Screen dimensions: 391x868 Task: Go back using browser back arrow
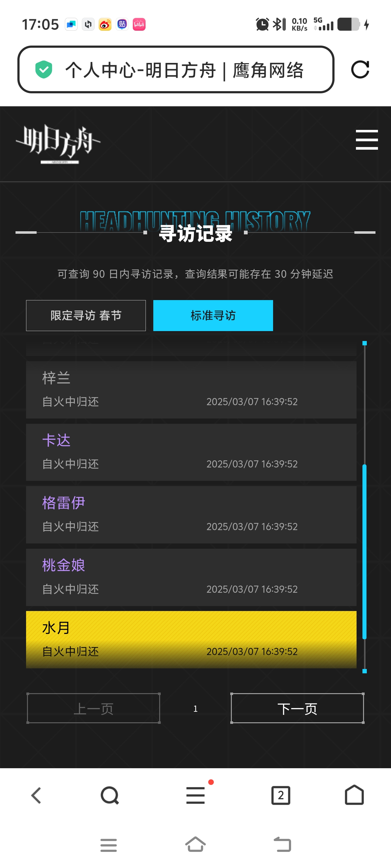[36, 795]
